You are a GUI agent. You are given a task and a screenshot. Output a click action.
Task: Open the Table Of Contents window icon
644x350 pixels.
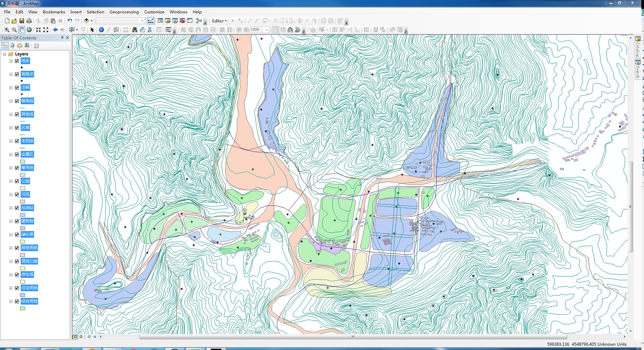coord(160,21)
